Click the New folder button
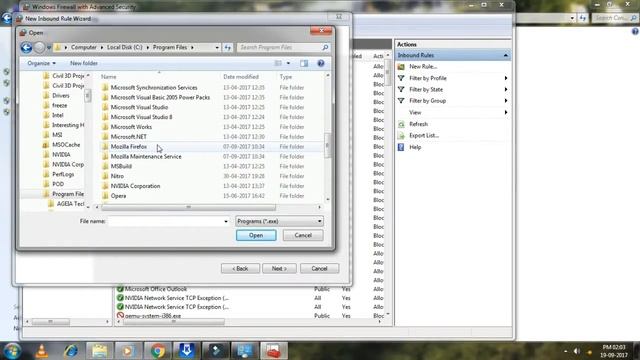640x360 pixels. pos(84,63)
